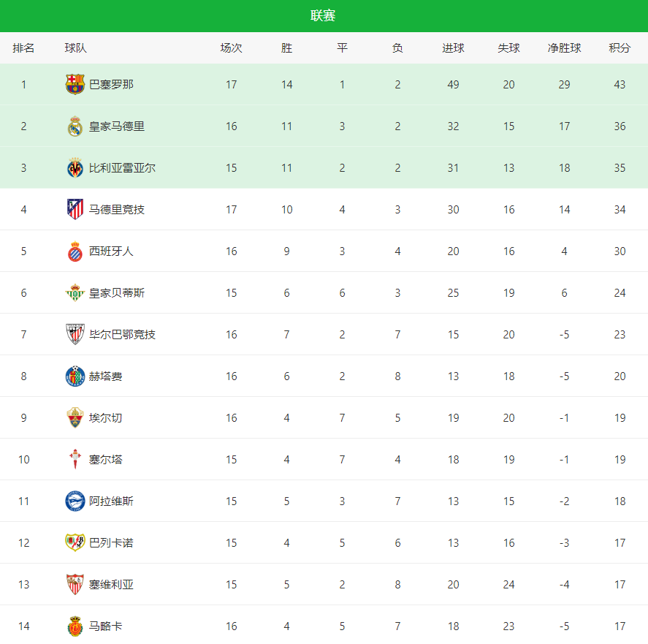
Task: Click the Sevilla crest icon
Action: pos(75,585)
